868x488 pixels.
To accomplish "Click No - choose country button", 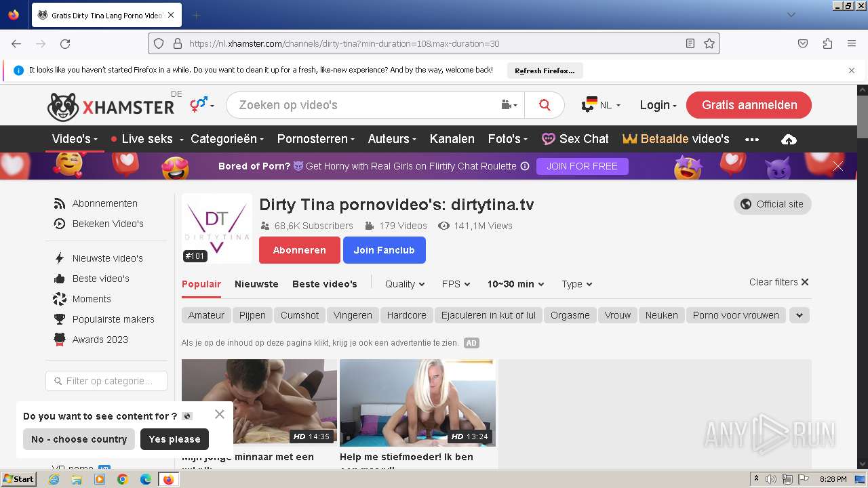I will (x=79, y=439).
